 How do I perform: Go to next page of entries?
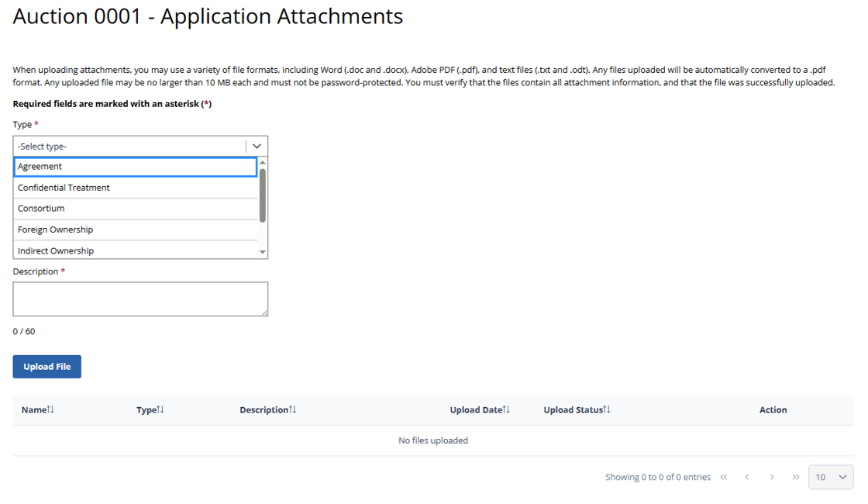772,477
